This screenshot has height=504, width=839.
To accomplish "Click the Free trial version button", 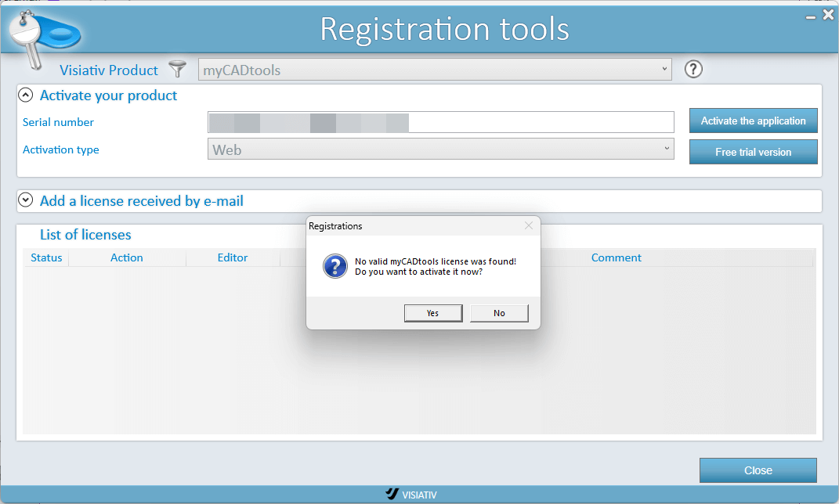I will point(753,152).
